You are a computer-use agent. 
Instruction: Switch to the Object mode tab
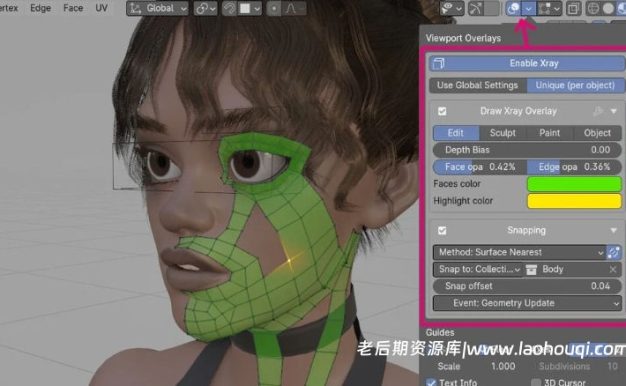click(x=597, y=133)
